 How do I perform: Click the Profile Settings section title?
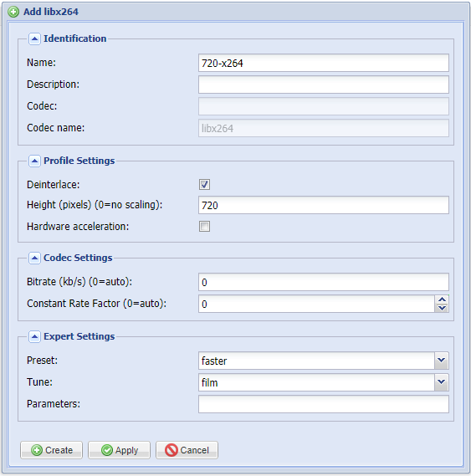[79, 161]
